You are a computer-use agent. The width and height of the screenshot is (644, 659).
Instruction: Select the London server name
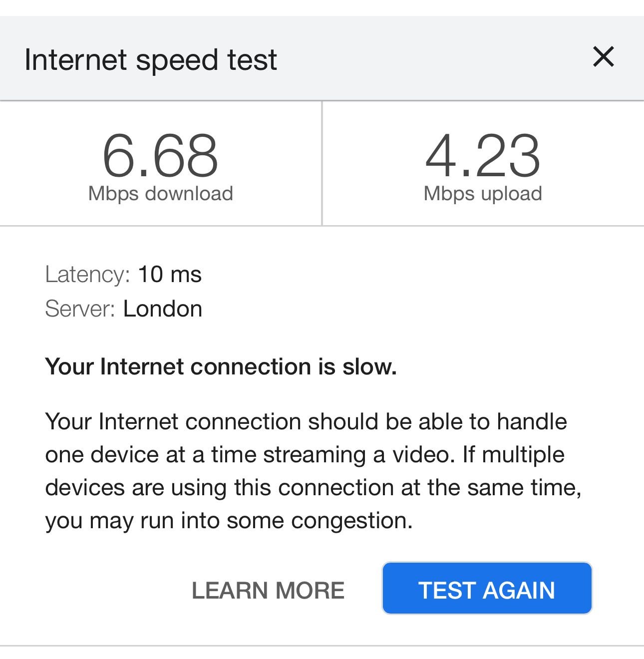(x=163, y=309)
